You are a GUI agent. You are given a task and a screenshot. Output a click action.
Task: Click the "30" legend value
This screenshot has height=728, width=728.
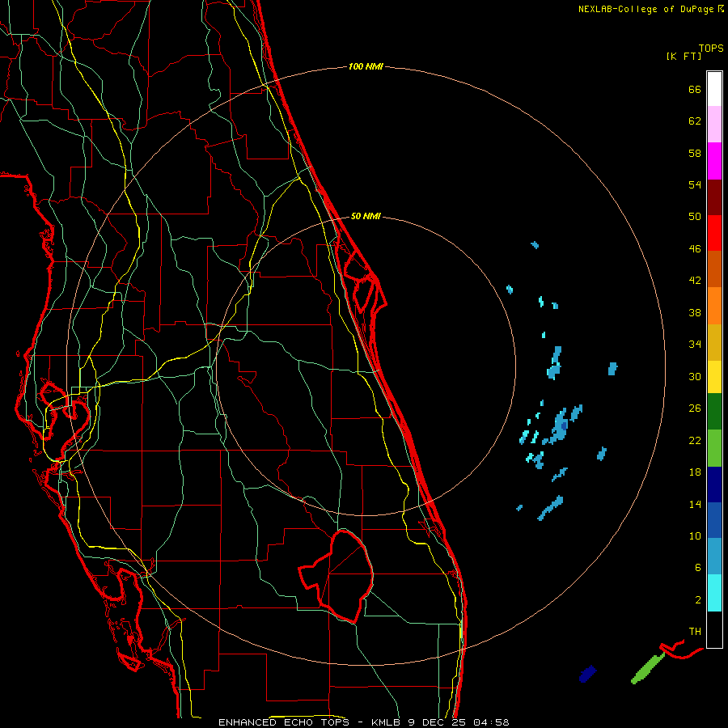(695, 376)
